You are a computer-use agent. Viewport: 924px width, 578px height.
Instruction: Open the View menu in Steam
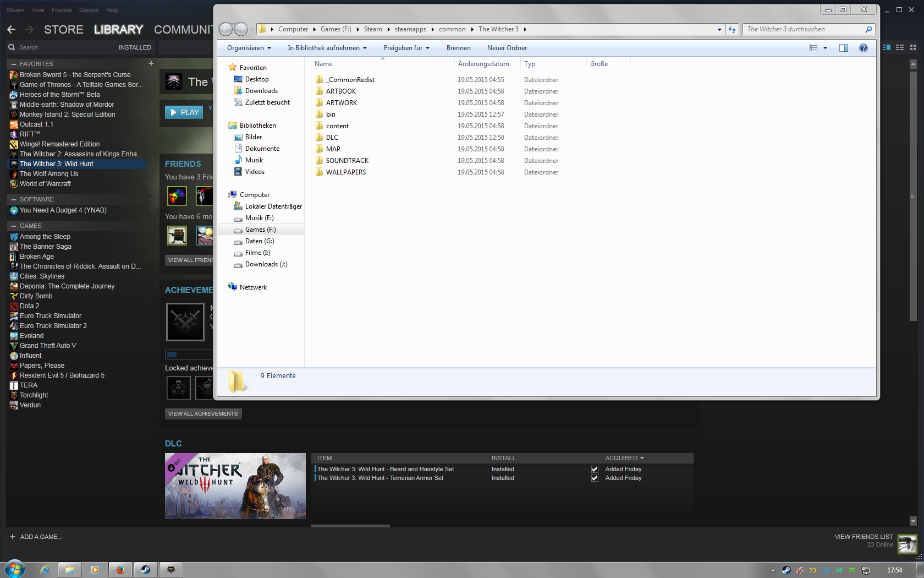pos(38,10)
